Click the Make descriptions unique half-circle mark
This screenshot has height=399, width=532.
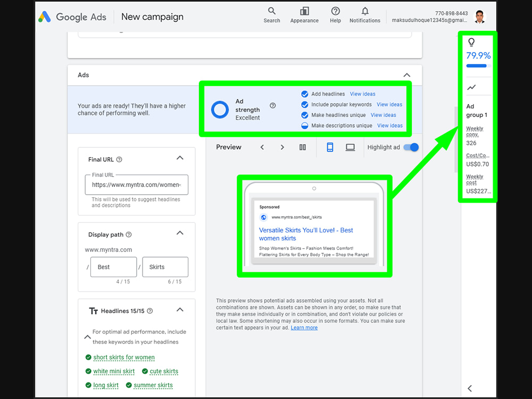tap(305, 126)
